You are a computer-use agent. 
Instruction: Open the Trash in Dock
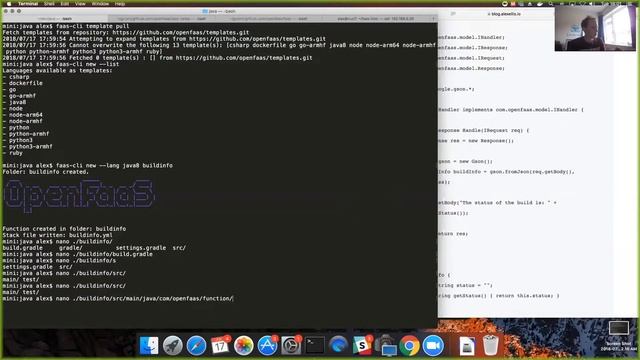(x=490, y=346)
